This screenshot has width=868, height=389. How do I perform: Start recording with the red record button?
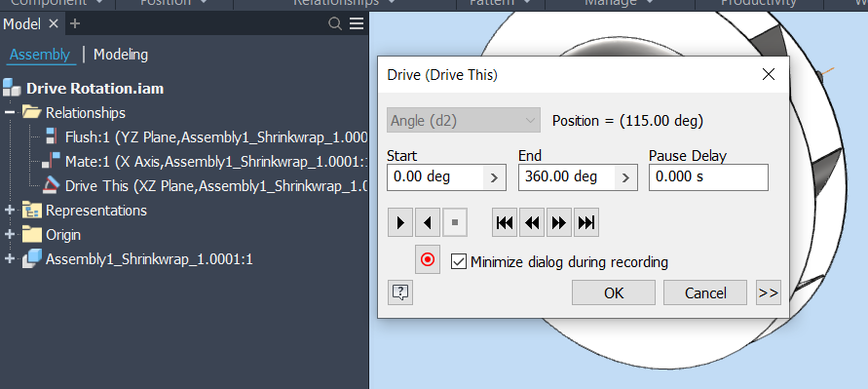point(428,259)
